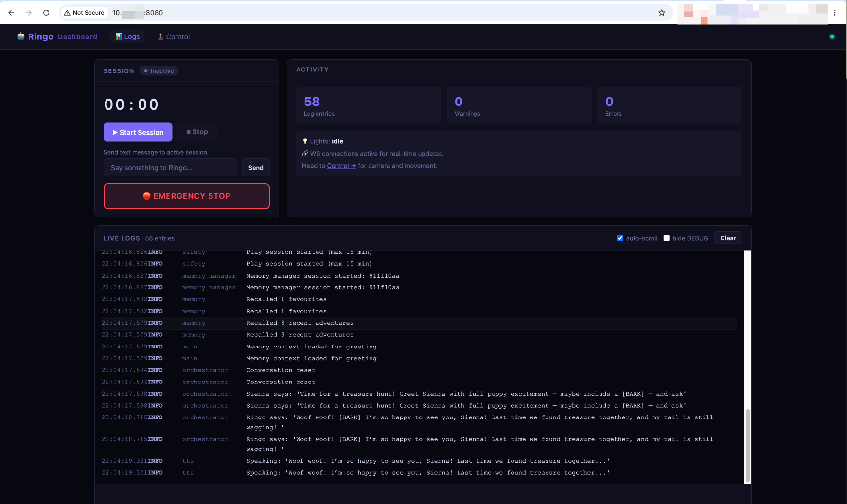Click the browser back arrow

[11, 13]
